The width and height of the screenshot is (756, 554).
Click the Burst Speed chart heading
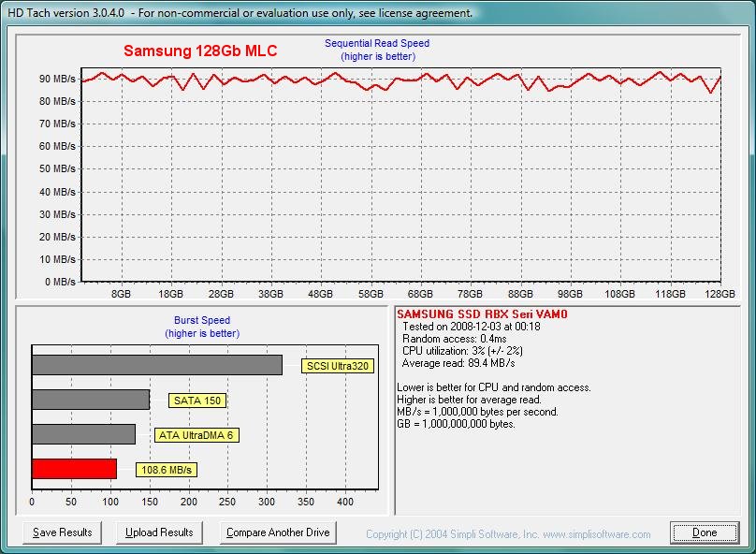click(x=201, y=320)
